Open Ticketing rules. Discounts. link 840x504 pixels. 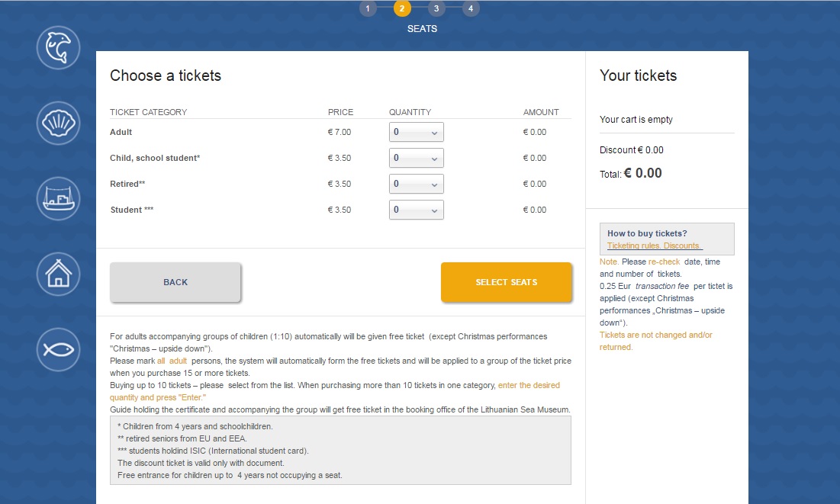pos(654,246)
